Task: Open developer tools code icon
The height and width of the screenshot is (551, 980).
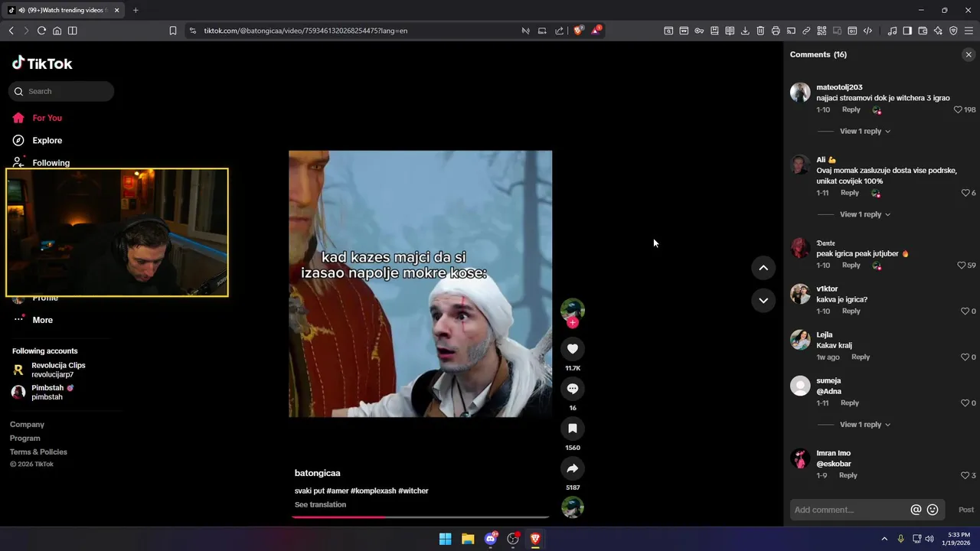Action: tap(867, 31)
